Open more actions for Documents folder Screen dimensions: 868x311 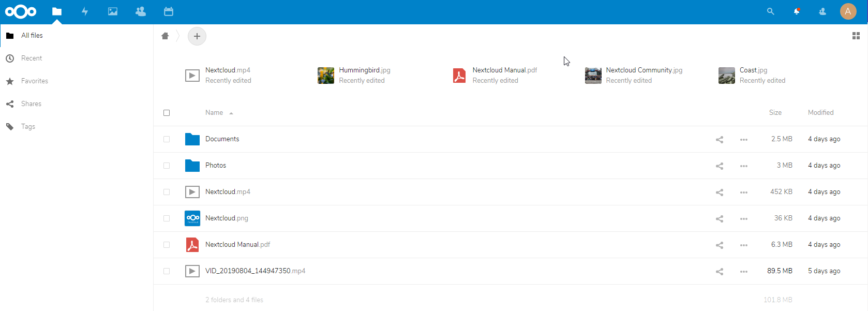[744, 140]
